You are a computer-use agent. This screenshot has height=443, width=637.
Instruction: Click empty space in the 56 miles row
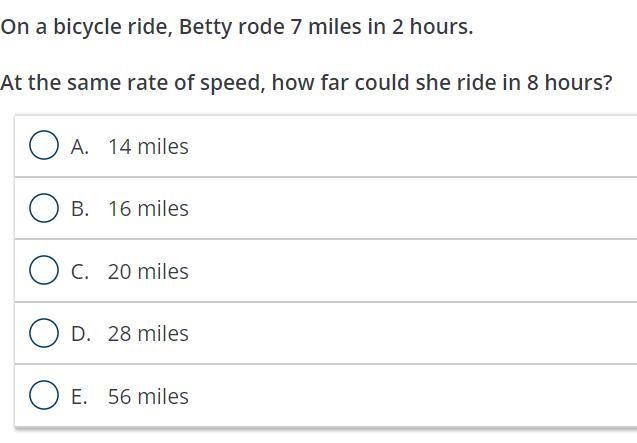point(420,396)
